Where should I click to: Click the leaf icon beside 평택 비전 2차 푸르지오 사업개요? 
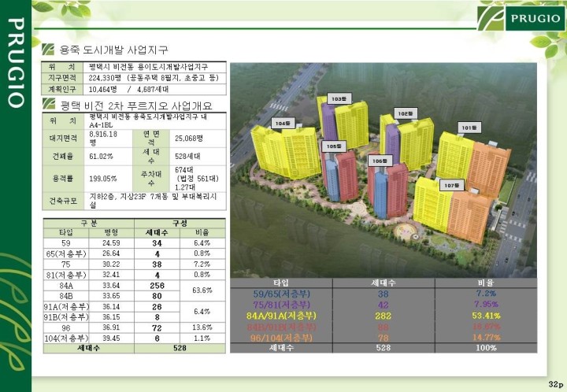pos(49,104)
